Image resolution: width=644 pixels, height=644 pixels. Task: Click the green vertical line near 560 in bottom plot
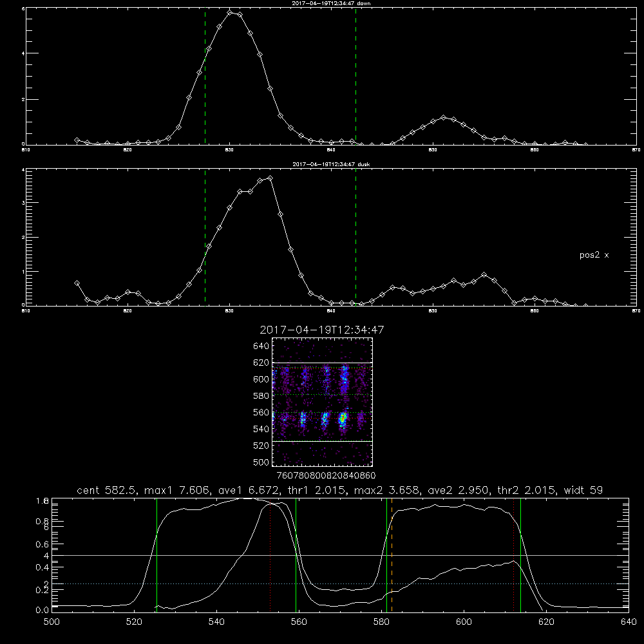pyautogui.click(x=296, y=555)
